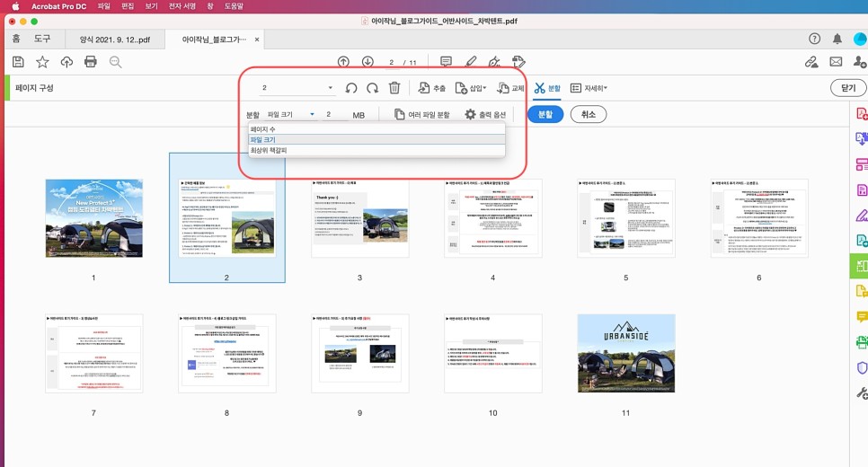Select page 8 thumbnail
Viewport: 868px width, 467px height.
coord(227,354)
